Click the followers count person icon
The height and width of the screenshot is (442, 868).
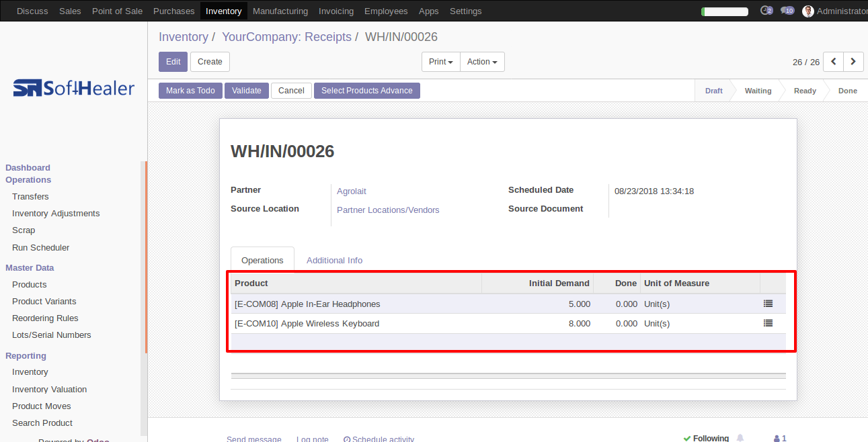coord(780,438)
